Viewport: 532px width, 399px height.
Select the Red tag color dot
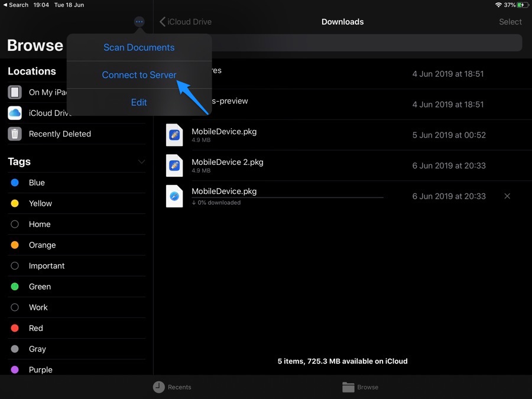(x=15, y=328)
